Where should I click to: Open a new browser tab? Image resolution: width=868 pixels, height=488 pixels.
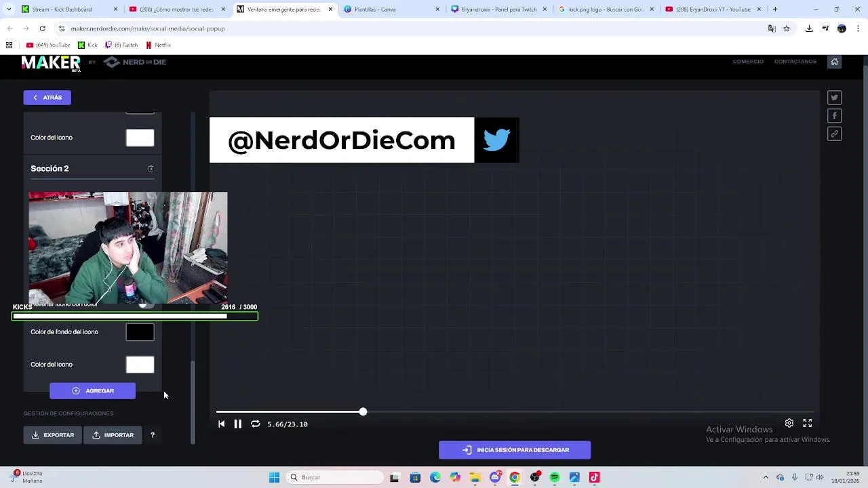pyautogui.click(x=775, y=9)
